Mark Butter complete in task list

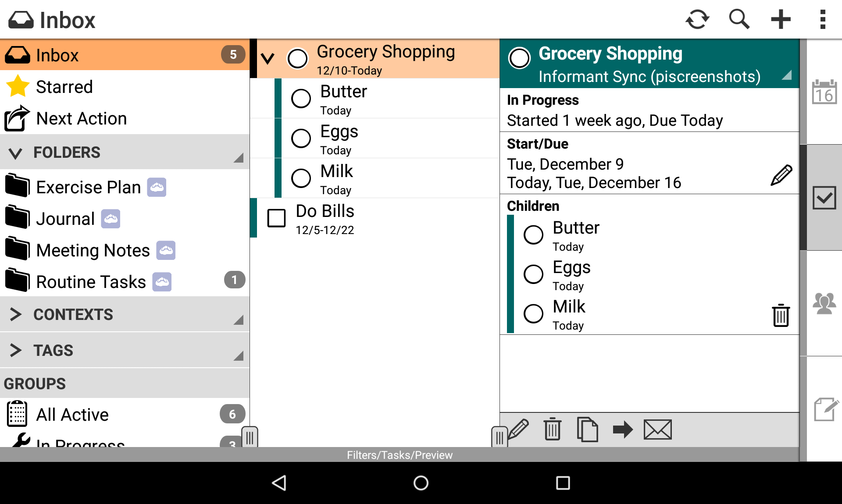301,99
